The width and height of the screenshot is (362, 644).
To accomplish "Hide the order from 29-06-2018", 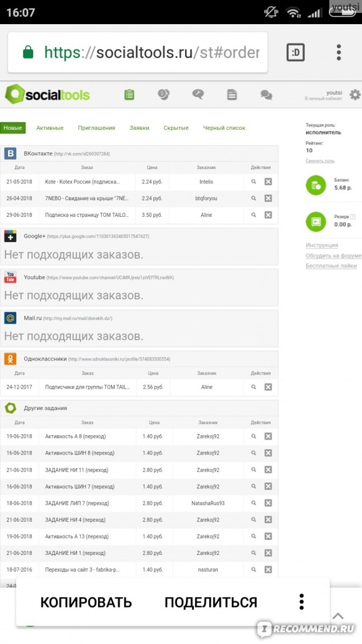I will [x=268, y=215].
